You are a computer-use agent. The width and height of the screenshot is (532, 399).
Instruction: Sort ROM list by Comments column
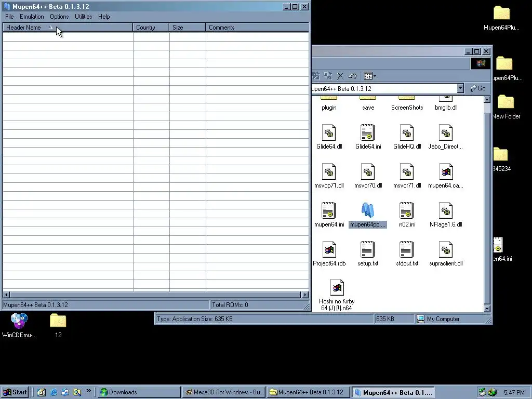[257, 28]
